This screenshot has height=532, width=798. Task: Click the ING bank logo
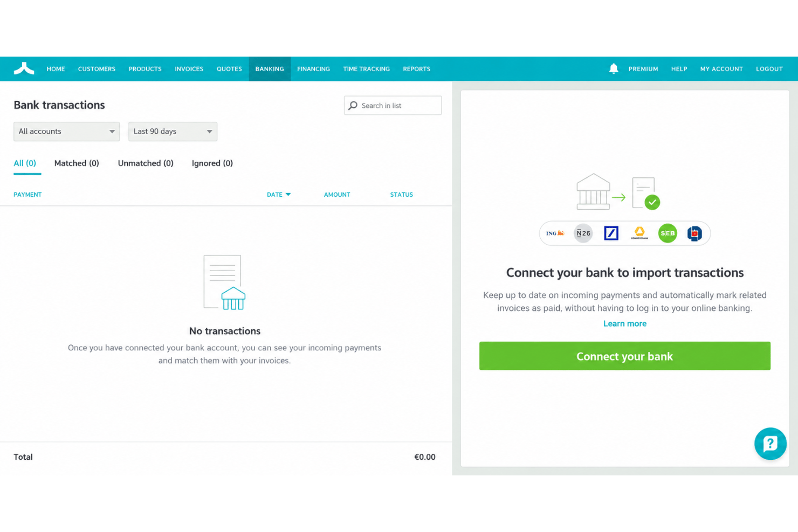click(x=555, y=233)
